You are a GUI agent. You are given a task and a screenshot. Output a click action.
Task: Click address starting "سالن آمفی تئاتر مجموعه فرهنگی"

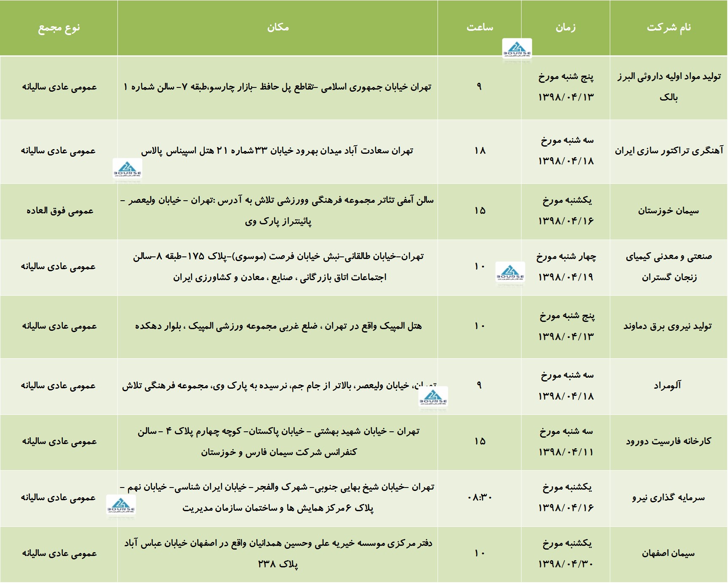pos(277,211)
